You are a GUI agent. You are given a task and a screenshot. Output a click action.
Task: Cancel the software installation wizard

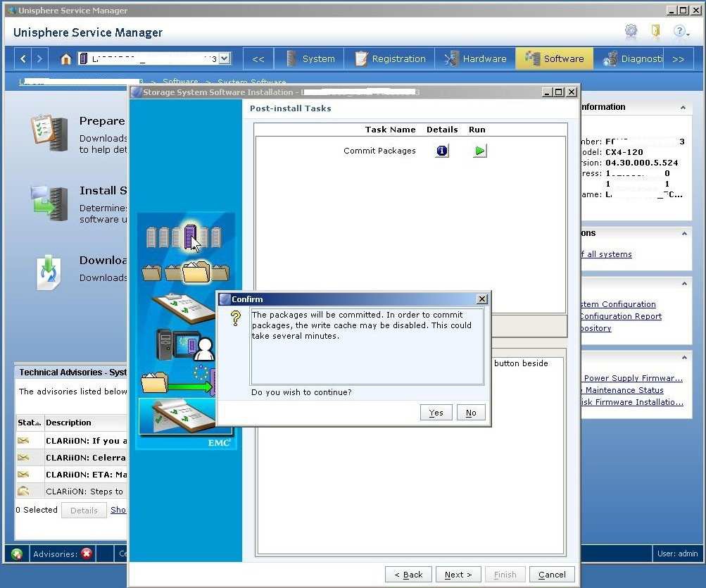552,575
